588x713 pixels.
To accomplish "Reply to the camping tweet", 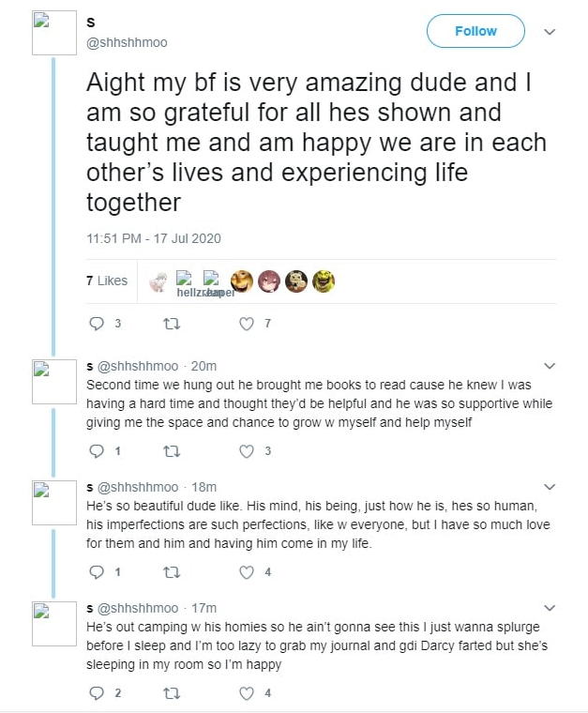I will pos(96,693).
